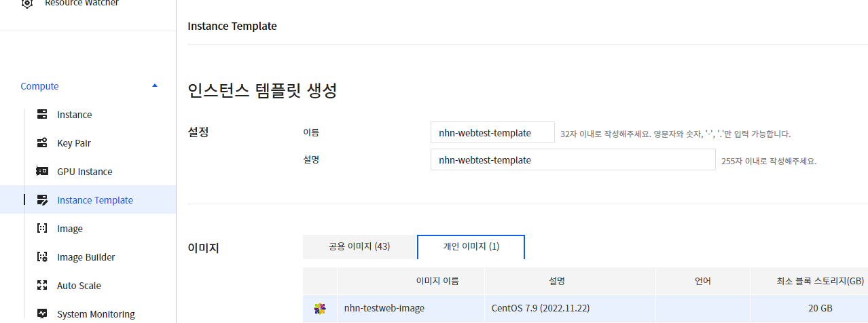Viewport: 868px width, 323px height.
Task: Click the 설명 column header
Action: (571, 281)
